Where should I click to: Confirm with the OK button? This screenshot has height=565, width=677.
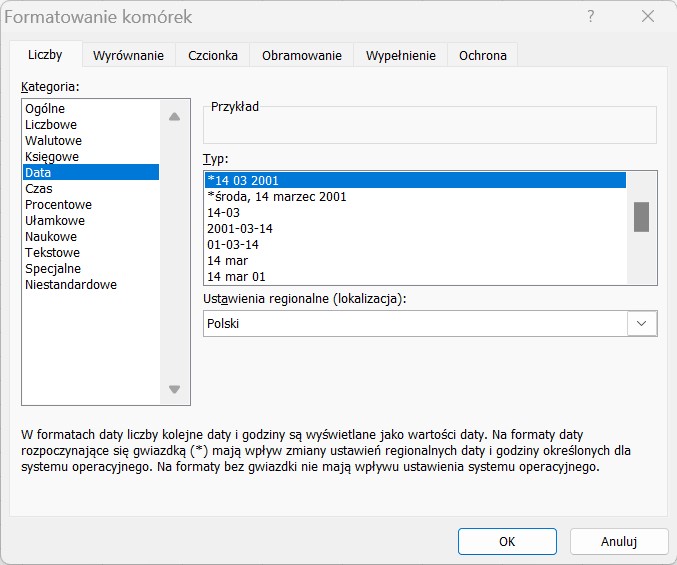pyautogui.click(x=507, y=541)
